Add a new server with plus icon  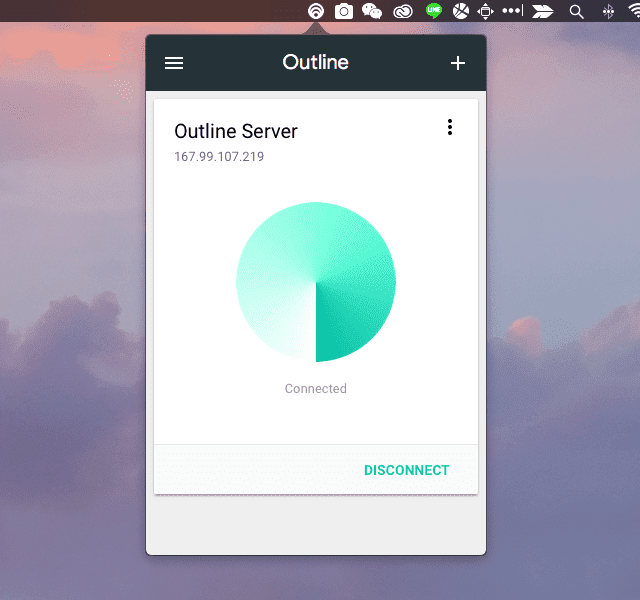(x=458, y=63)
